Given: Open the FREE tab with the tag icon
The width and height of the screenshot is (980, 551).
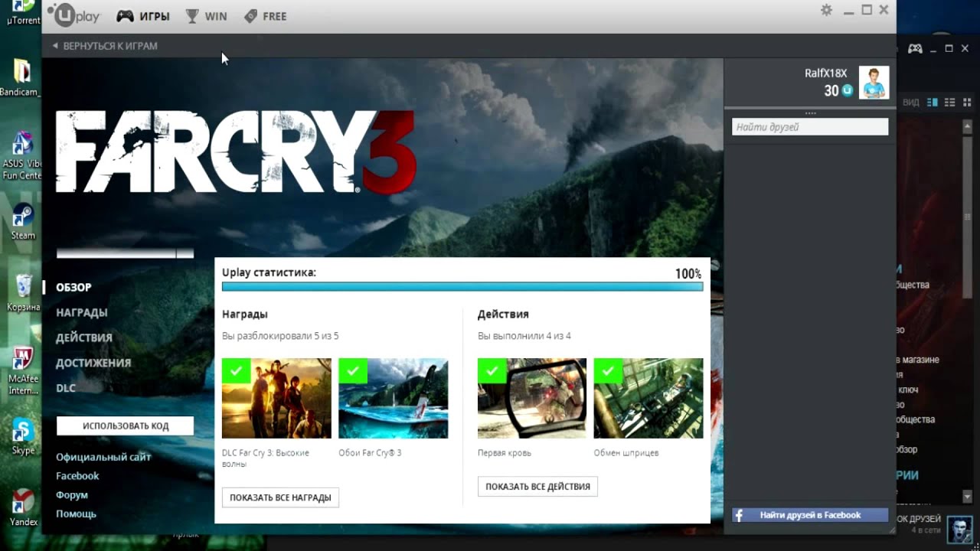Looking at the screenshot, I should (265, 16).
